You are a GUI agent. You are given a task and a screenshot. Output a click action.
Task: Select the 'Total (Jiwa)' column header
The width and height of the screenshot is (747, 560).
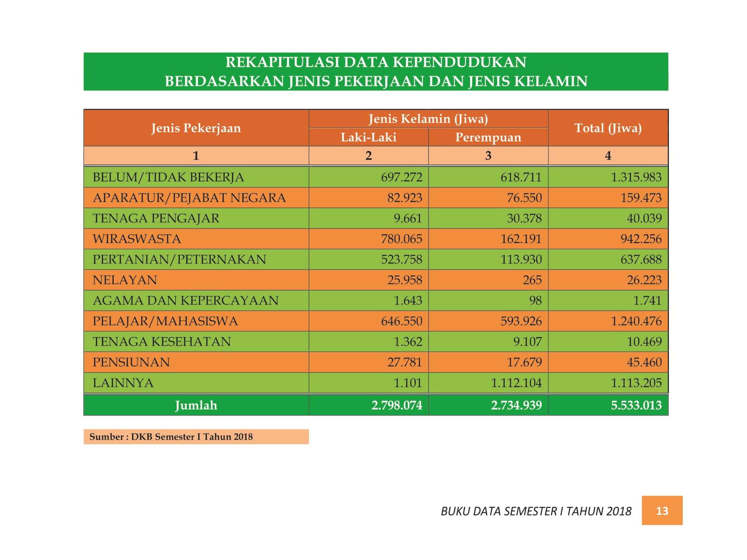pos(608,128)
